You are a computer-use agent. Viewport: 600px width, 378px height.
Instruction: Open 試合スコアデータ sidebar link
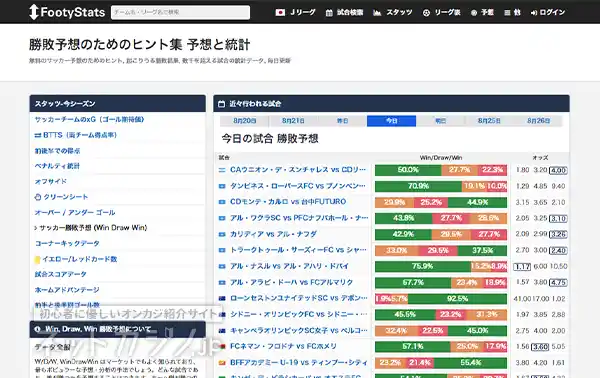click(x=60, y=274)
